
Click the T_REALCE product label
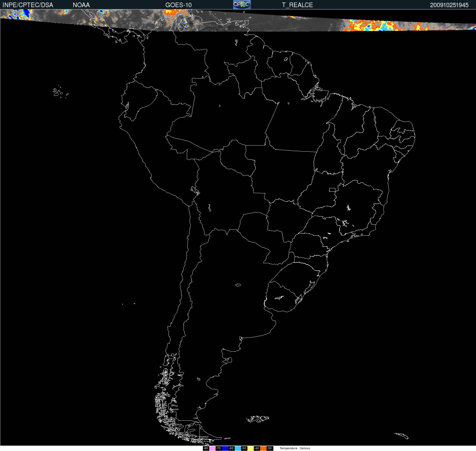(297, 5)
